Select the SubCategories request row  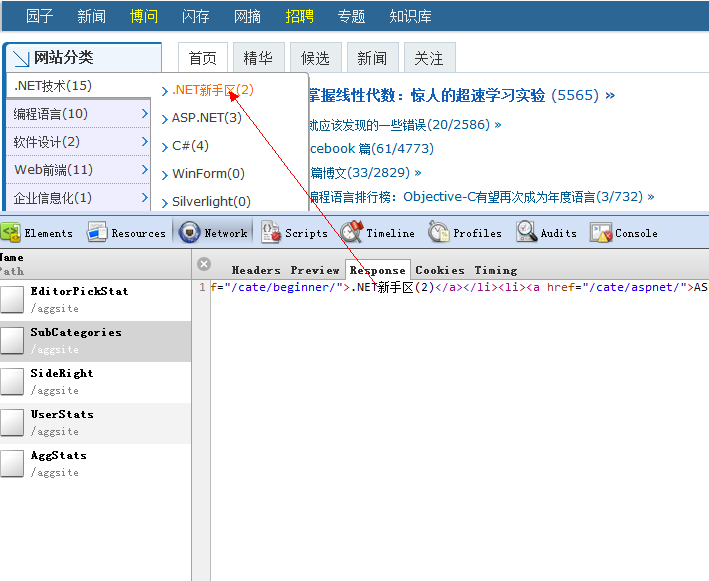tap(95, 341)
